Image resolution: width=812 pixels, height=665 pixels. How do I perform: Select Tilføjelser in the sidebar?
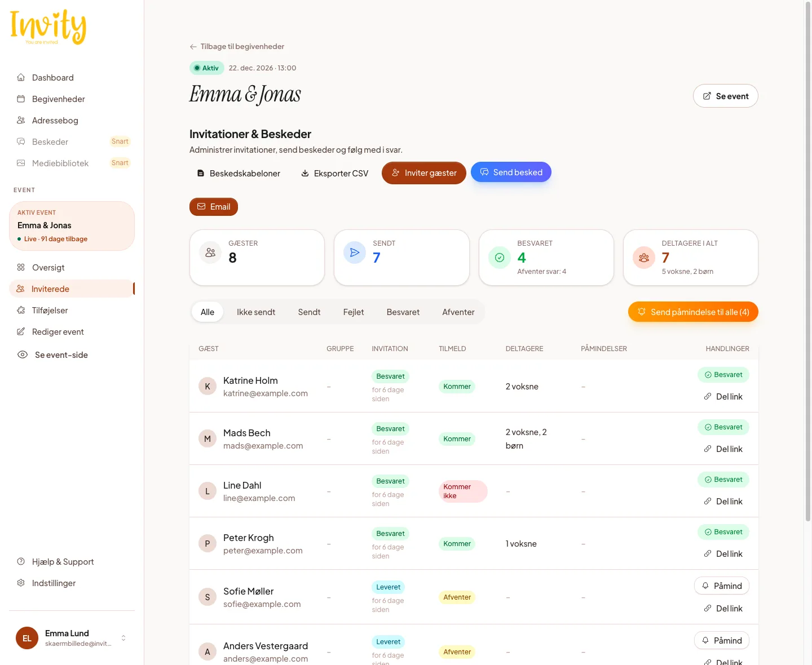click(x=50, y=311)
